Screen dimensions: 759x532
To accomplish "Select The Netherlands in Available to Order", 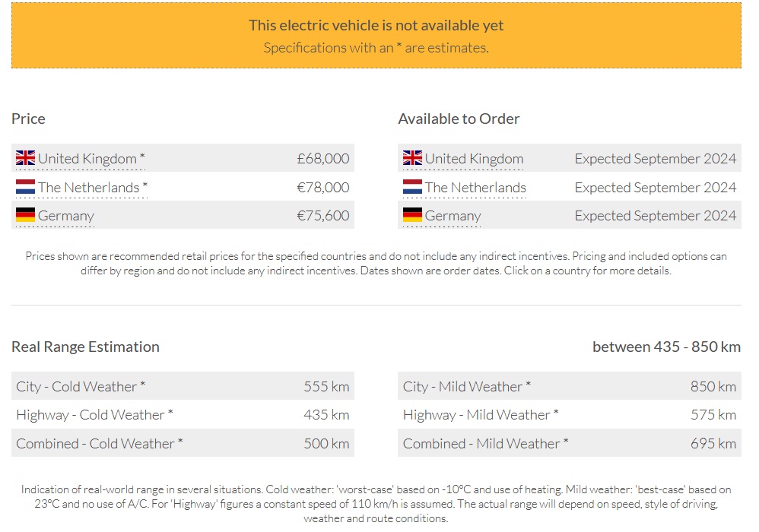I will [475, 188].
